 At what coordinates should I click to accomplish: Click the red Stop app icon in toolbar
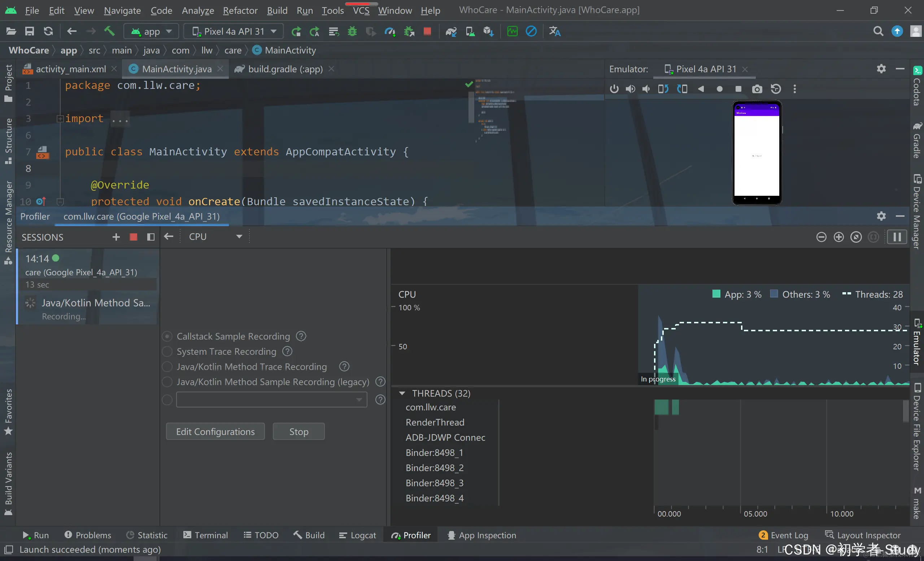click(x=427, y=31)
